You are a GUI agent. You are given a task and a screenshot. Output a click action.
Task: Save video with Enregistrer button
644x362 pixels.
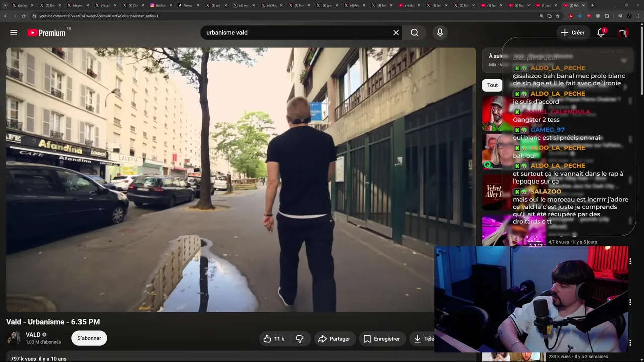(x=382, y=339)
